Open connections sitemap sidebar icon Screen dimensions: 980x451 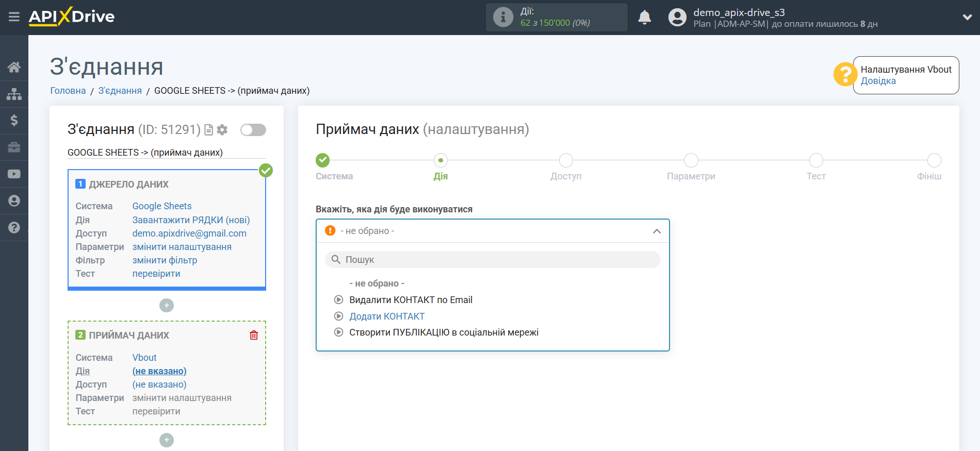tap(14, 94)
